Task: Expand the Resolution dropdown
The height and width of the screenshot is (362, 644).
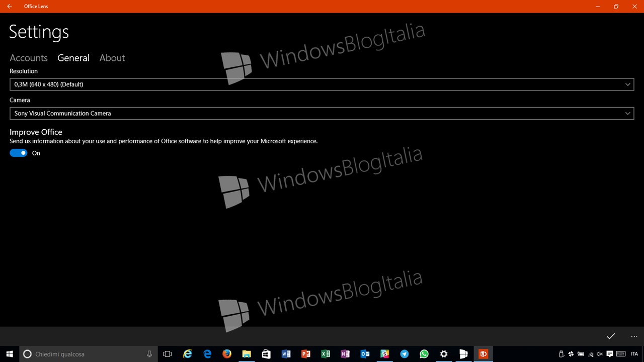Action: pyautogui.click(x=322, y=84)
